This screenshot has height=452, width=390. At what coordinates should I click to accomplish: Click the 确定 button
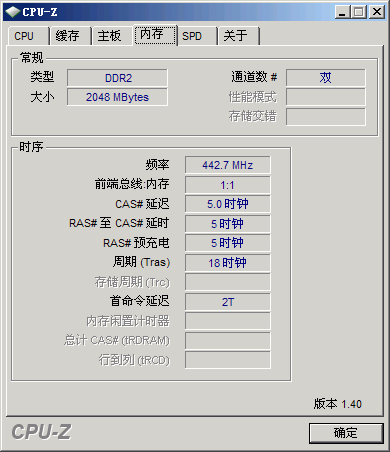coord(346,433)
